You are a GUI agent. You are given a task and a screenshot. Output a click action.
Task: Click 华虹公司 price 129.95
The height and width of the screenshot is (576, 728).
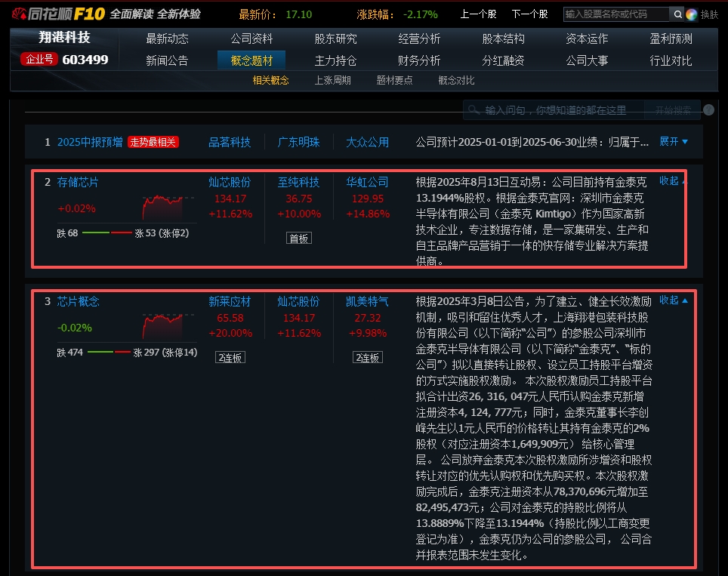click(x=368, y=199)
